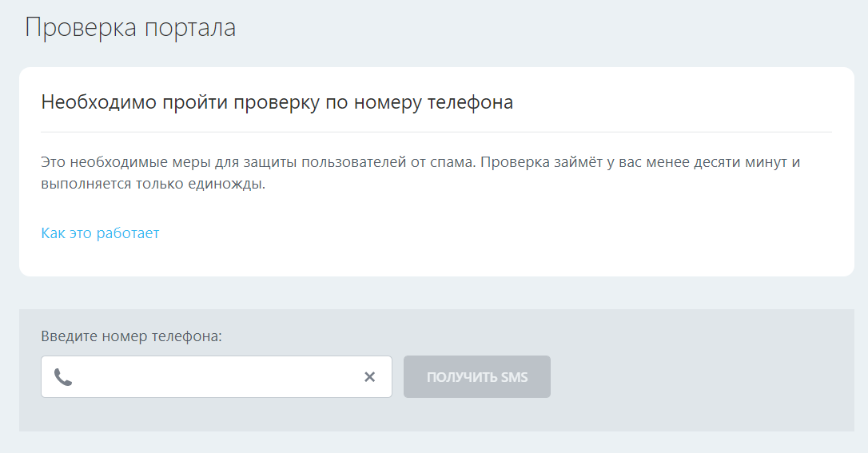This screenshot has height=453, width=868.
Task: Focus the phone number input field
Action: [217, 376]
